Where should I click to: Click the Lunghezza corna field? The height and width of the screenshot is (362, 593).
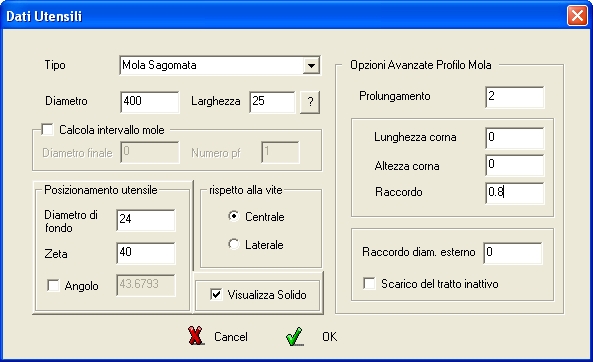(x=515, y=138)
